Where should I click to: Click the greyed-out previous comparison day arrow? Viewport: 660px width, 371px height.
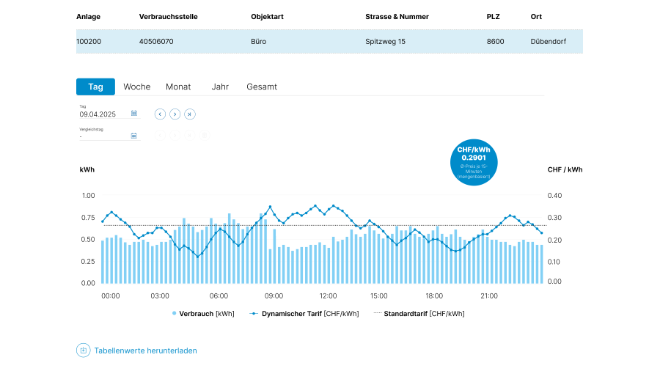coord(160,136)
